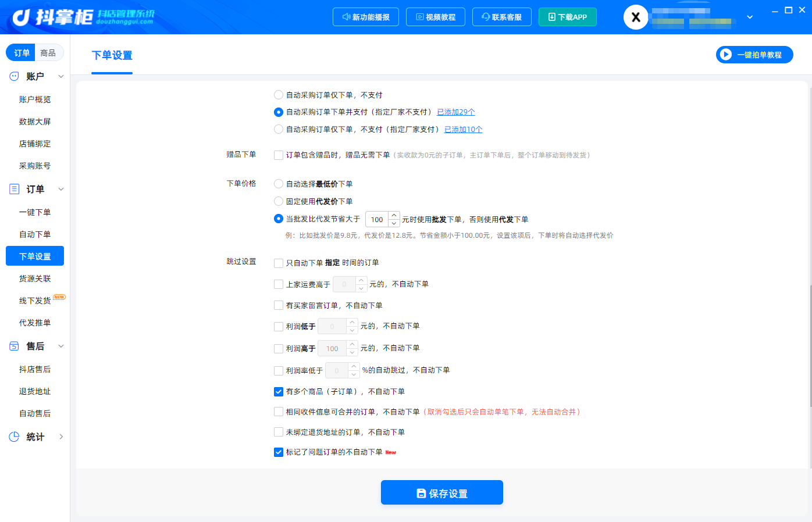Select 固定使用代发价下单 radio option
812x522 pixels.
click(x=279, y=201)
